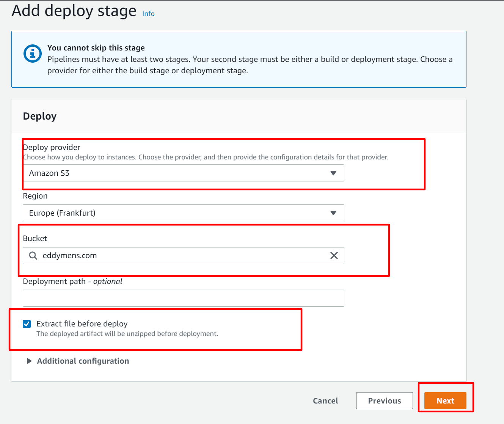Click the Additional configuration triangle icon
Image resolution: width=504 pixels, height=424 pixels.
29,361
